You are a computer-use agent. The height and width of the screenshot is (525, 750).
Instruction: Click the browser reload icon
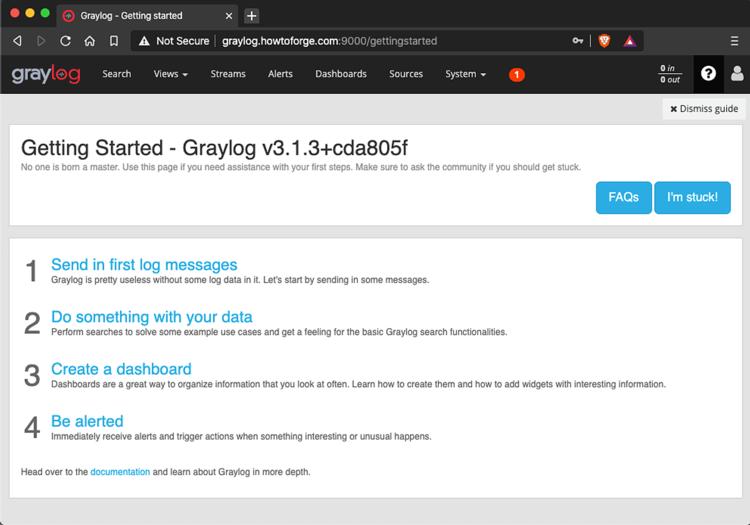click(65, 41)
